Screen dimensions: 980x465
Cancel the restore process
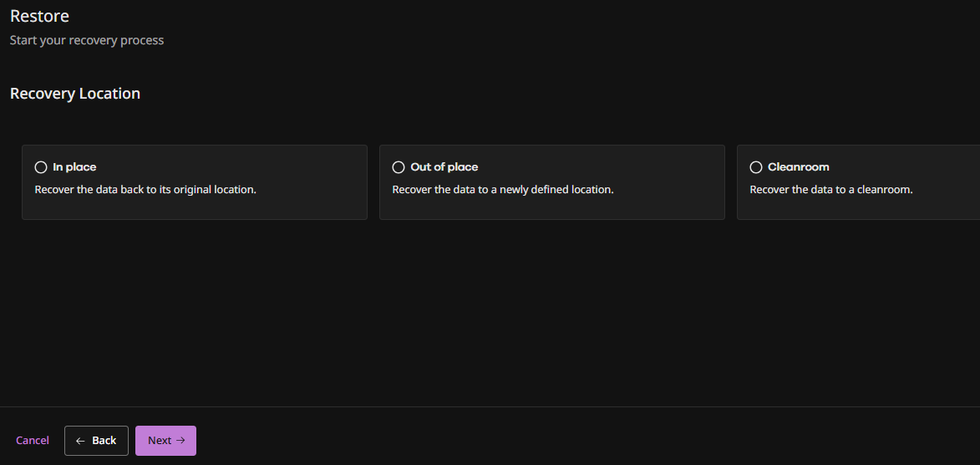pos(33,441)
